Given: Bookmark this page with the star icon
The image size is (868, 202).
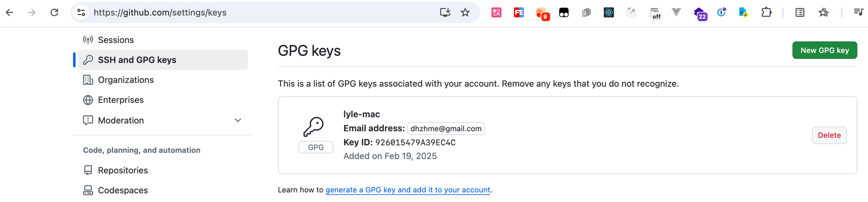Looking at the screenshot, I should tap(465, 13).
